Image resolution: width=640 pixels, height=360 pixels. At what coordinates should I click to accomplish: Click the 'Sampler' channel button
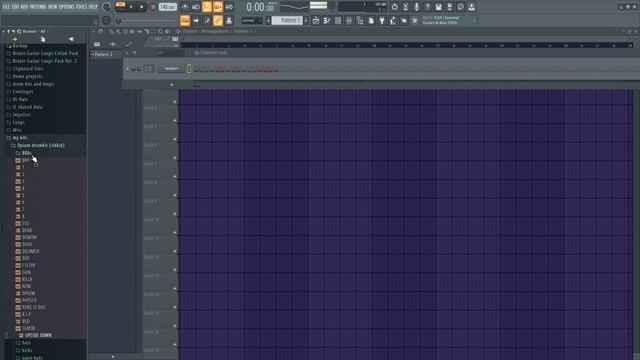(171, 69)
